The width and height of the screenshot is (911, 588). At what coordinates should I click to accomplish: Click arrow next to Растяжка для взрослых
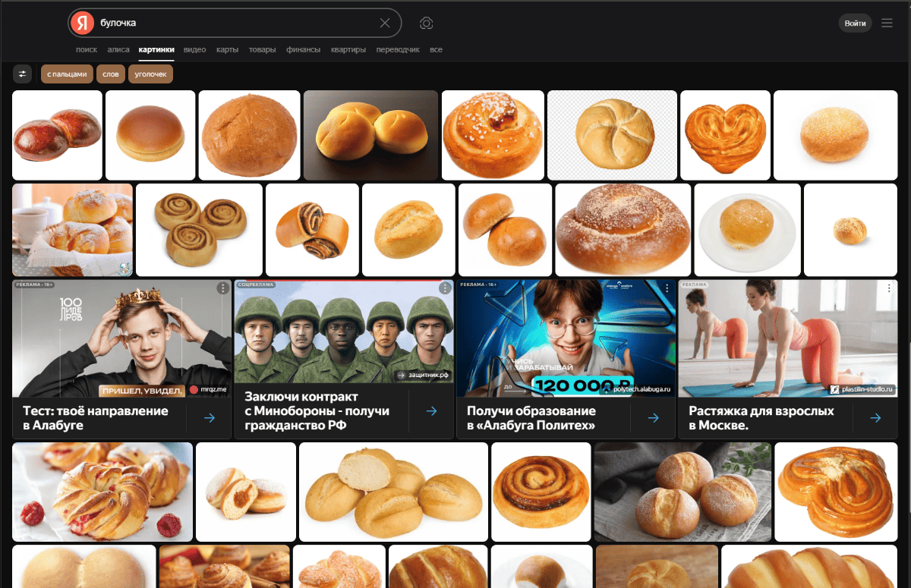click(875, 418)
